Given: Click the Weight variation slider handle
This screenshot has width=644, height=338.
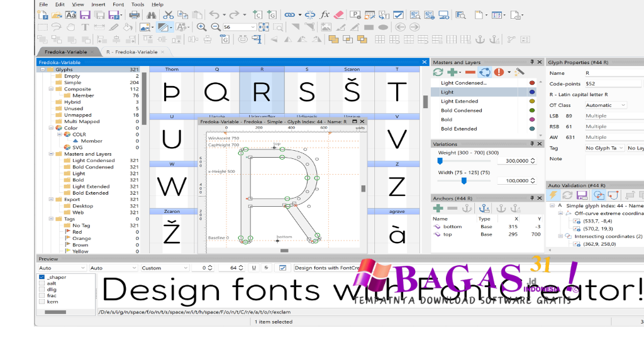Looking at the screenshot, I should pyautogui.click(x=440, y=161).
